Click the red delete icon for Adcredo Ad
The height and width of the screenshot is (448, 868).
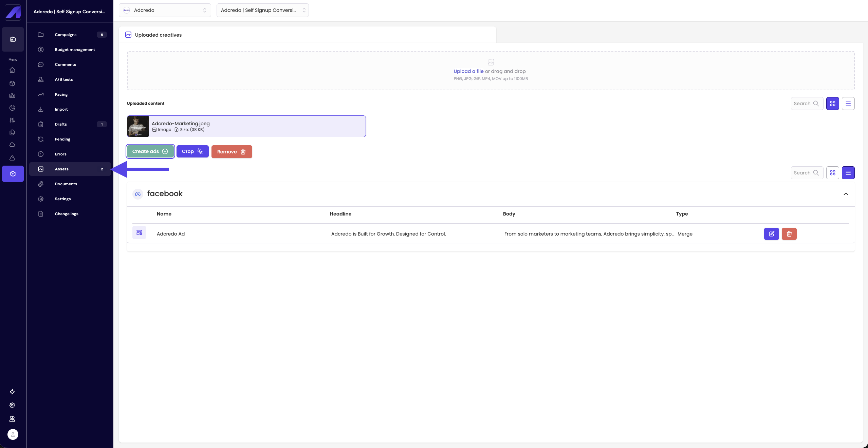789,234
